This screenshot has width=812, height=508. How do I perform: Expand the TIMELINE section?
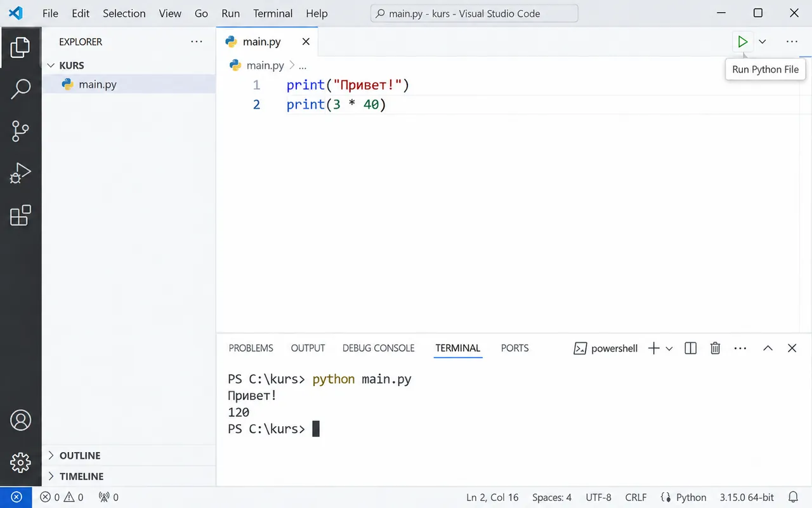129,476
